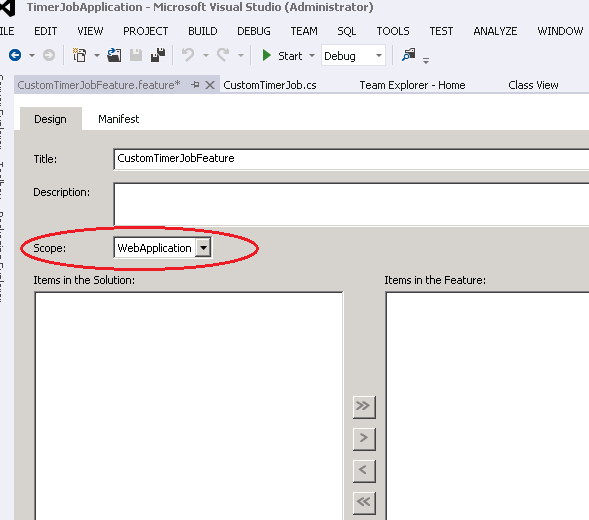Image resolution: width=589 pixels, height=520 pixels.
Task: Open the TEAM menu
Action: [304, 31]
